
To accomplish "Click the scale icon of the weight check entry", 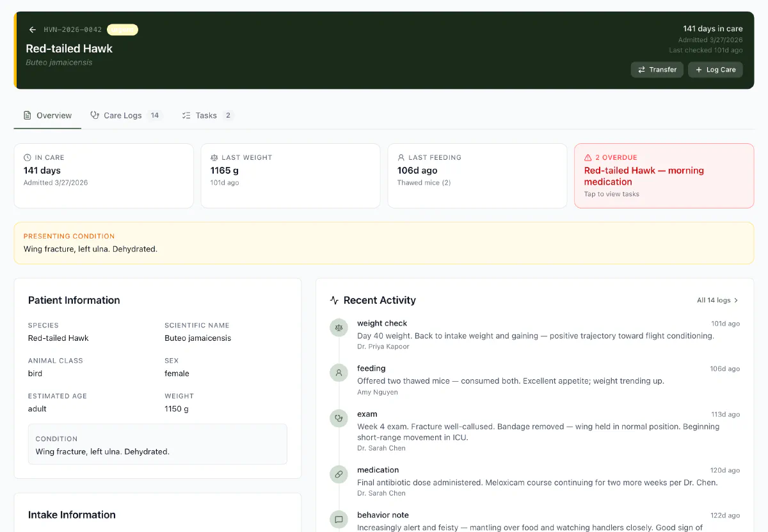I will pyautogui.click(x=339, y=327).
